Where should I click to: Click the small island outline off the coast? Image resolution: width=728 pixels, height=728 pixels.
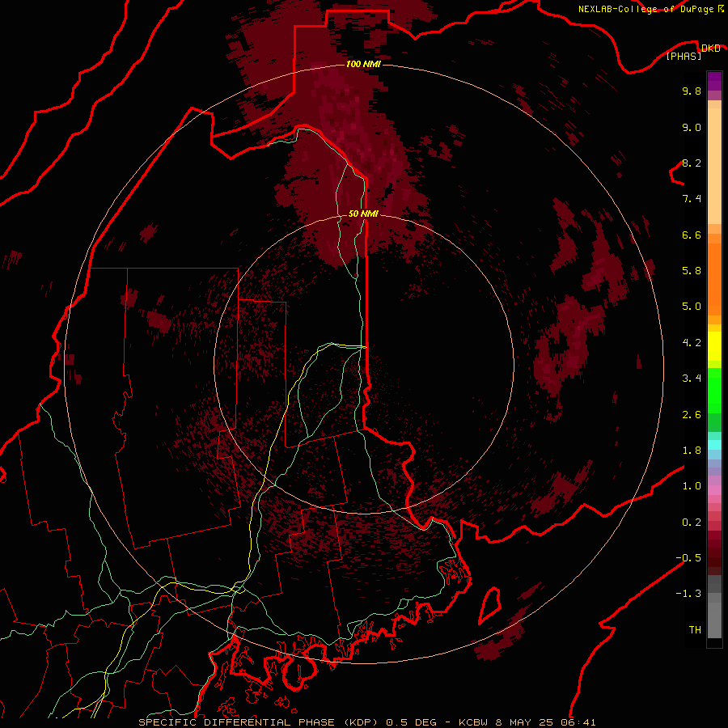click(x=490, y=605)
